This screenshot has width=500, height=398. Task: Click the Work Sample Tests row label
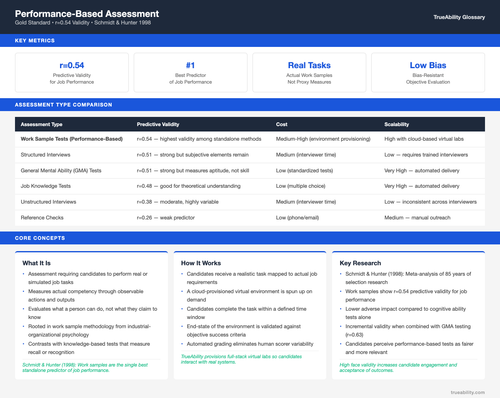72,139
